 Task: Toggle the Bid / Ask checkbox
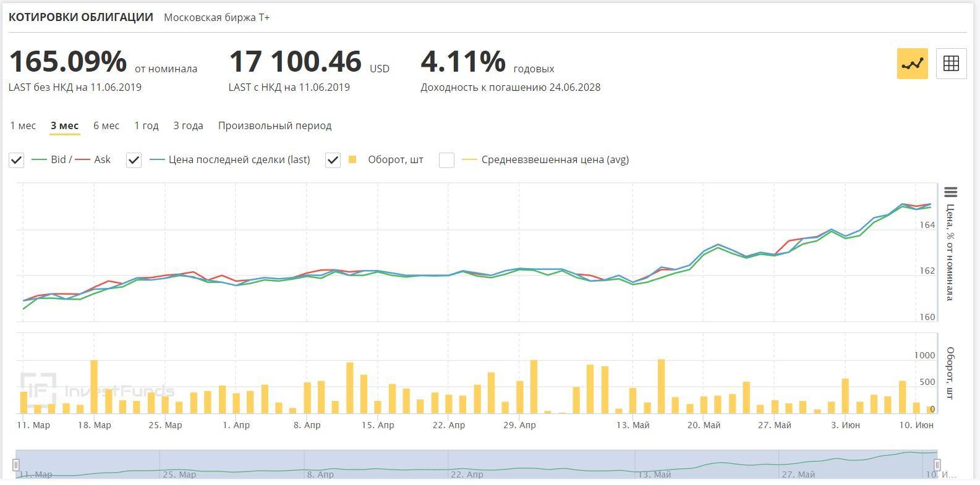click(17, 160)
